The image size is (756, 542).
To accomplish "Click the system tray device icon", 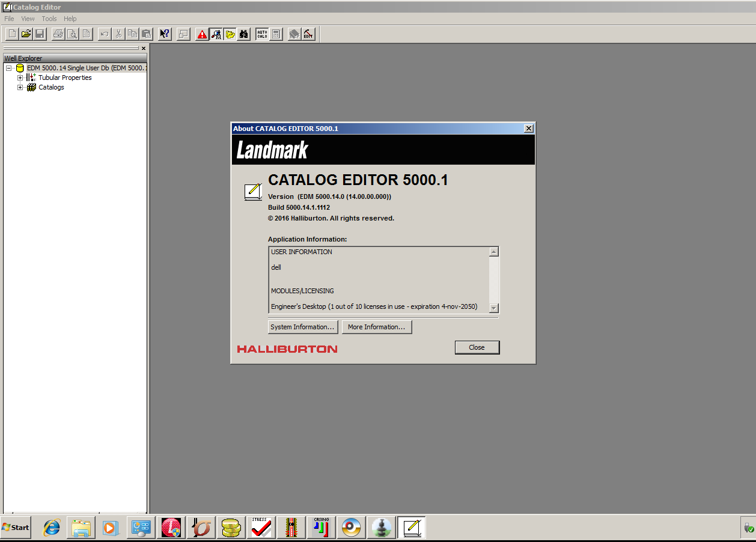I will pyautogui.click(x=749, y=528).
